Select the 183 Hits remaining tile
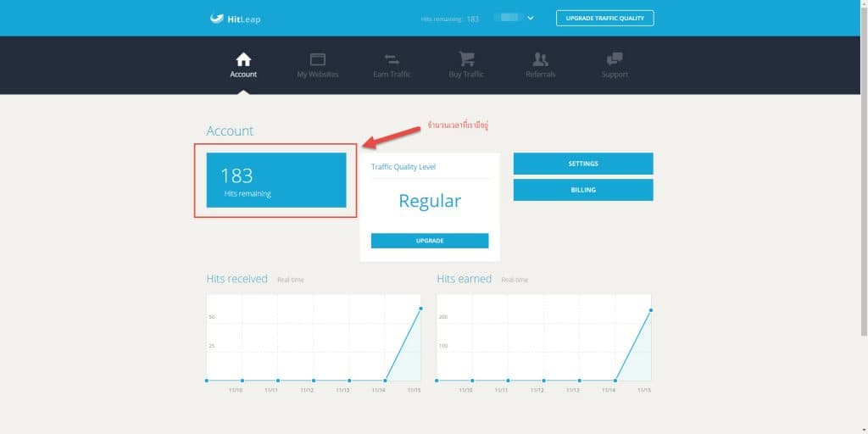This screenshot has width=868, height=434. point(276,180)
